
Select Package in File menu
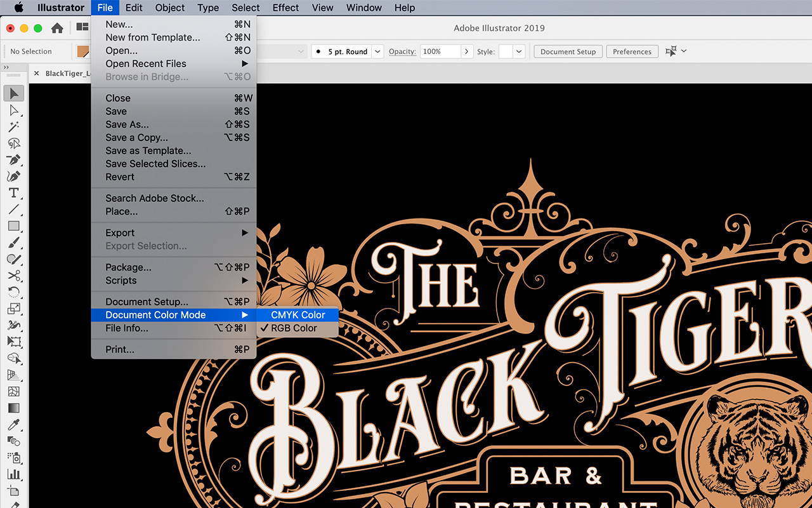click(x=174, y=267)
